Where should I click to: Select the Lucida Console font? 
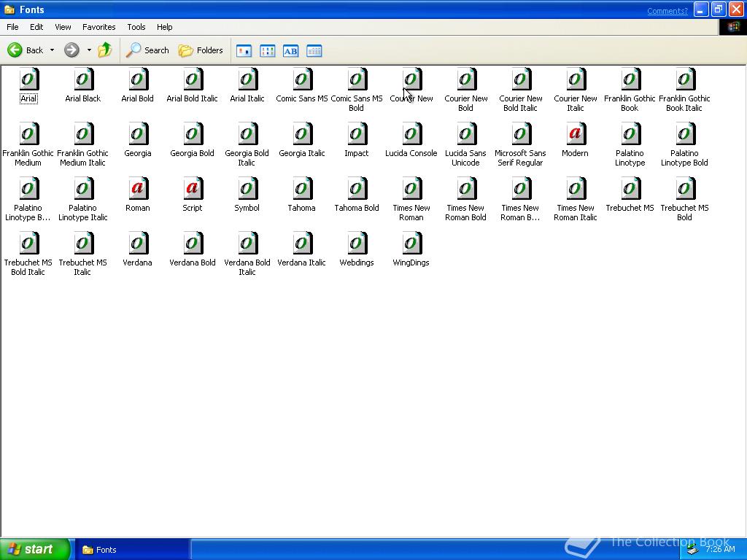[411, 134]
